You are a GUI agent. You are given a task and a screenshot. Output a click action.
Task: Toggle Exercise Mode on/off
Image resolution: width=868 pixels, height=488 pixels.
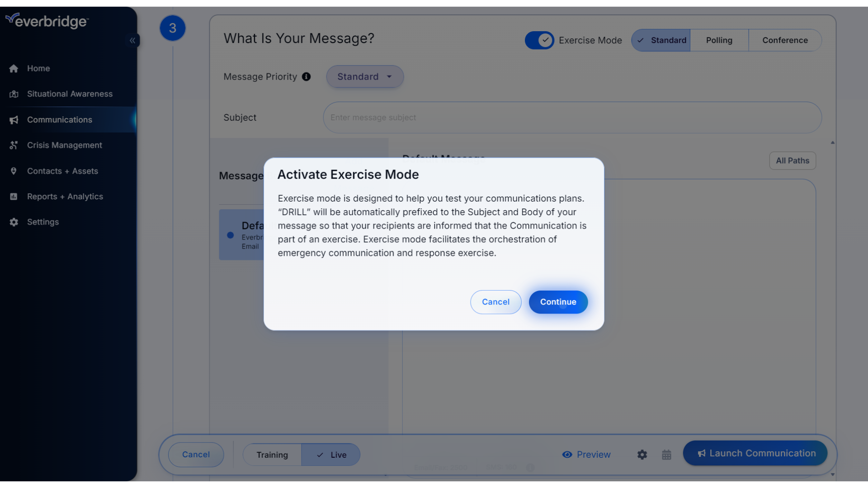click(x=539, y=40)
